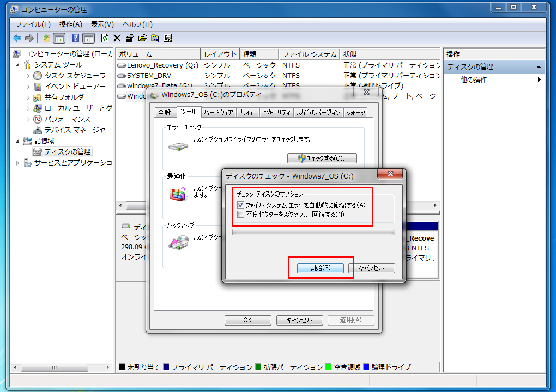
Task: Expand the タスク スケジューラ tree node
Action: click(x=28, y=76)
